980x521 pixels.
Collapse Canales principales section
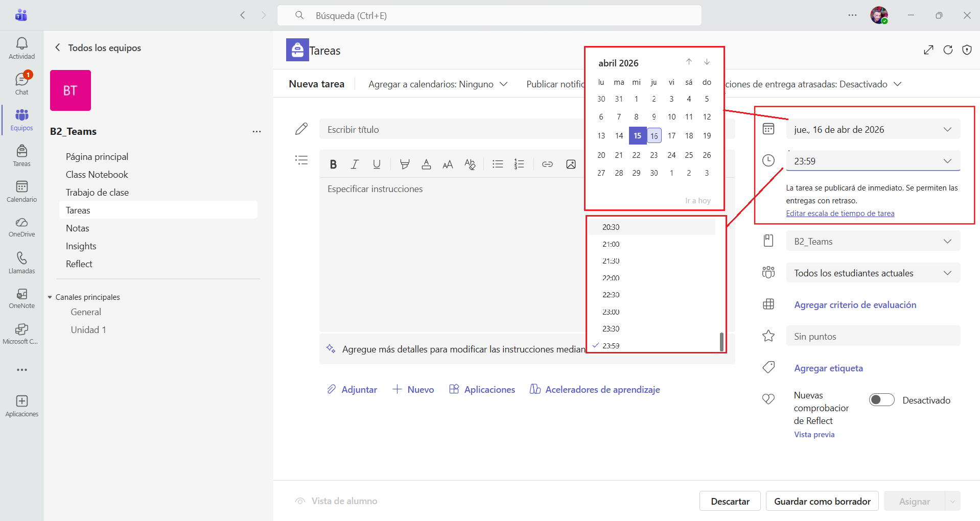click(50, 297)
